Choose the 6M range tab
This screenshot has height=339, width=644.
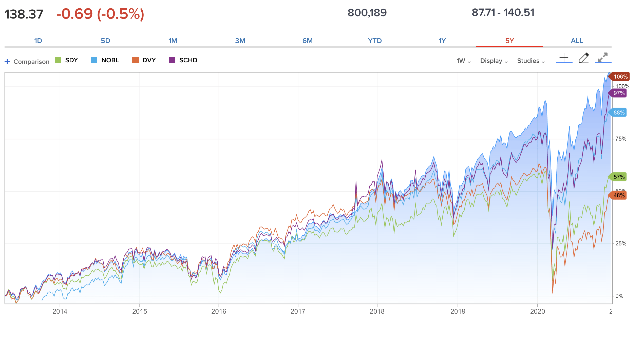pos(308,41)
